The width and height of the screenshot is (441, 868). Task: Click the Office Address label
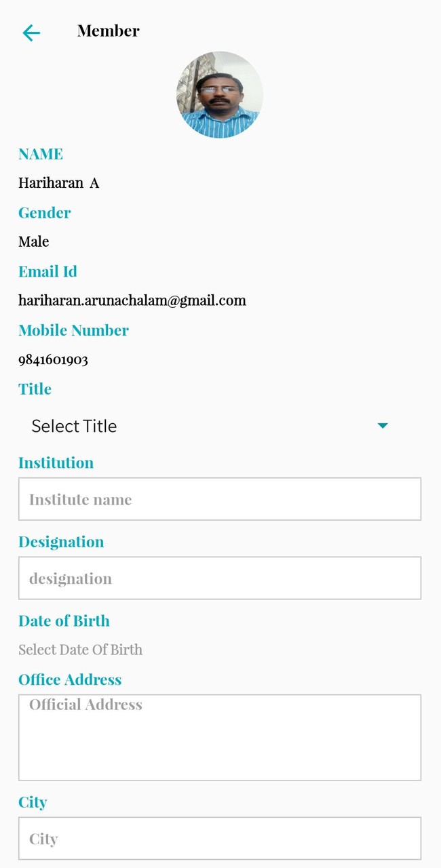click(x=70, y=679)
